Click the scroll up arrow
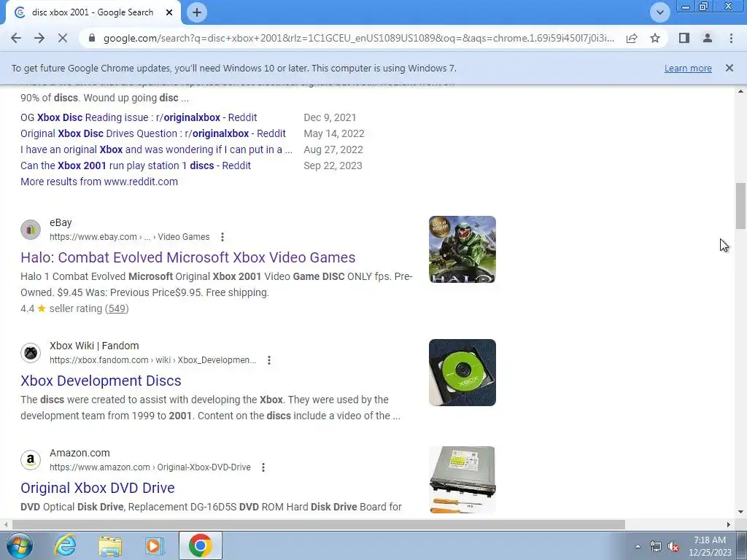Image resolution: width=747 pixels, height=560 pixels. pos(740,91)
